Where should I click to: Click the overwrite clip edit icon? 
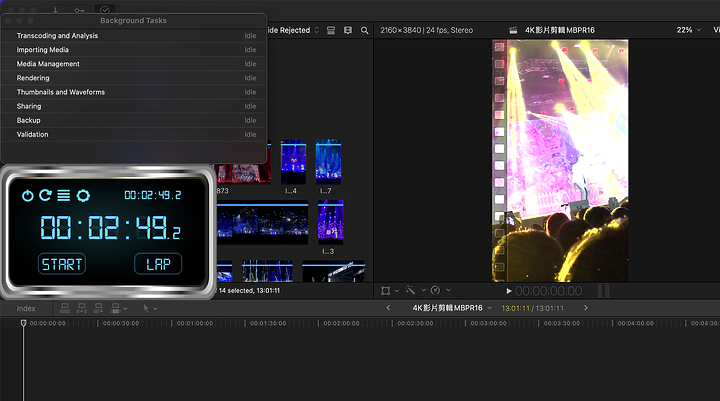click(x=115, y=308)
